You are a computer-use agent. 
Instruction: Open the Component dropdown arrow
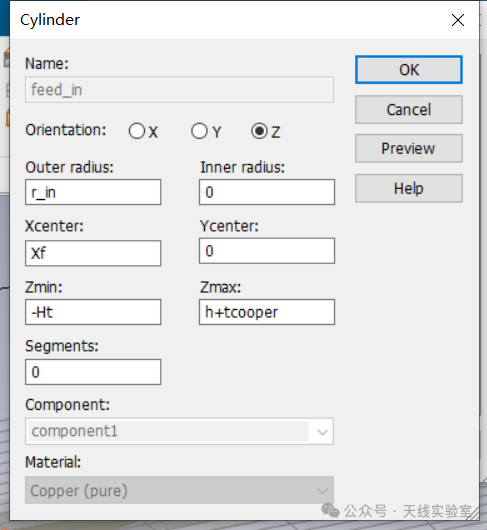[322, 432]
